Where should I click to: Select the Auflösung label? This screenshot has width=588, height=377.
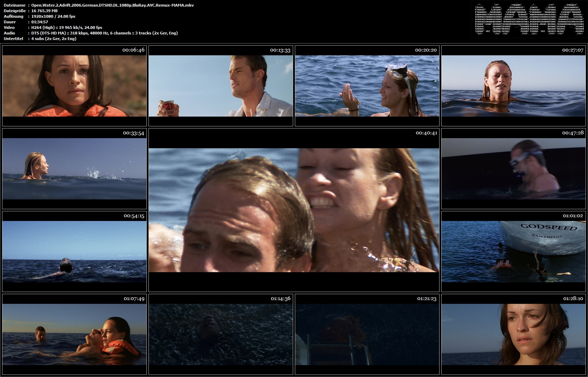14,16
